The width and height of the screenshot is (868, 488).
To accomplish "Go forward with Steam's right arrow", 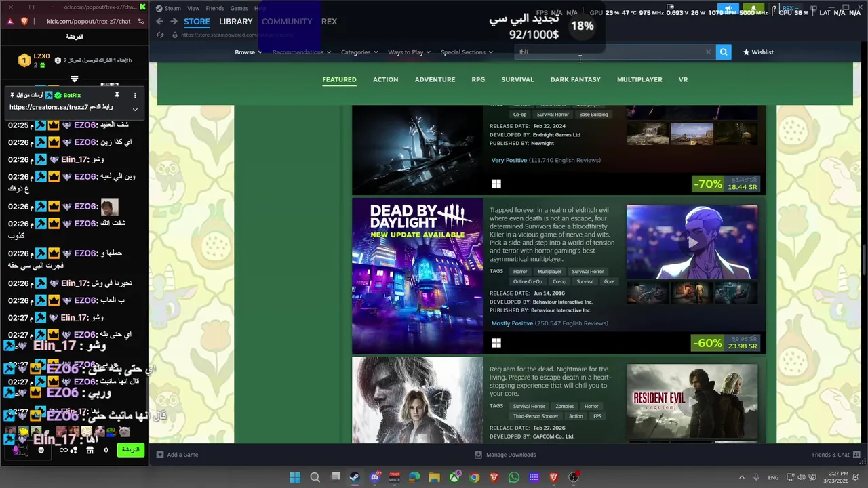I will pos(174,22).
